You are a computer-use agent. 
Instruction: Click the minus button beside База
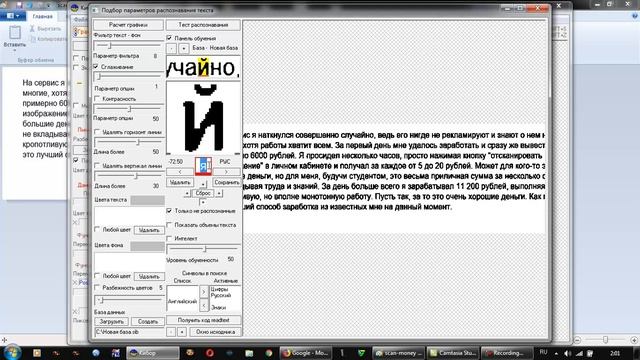point(171,48)
